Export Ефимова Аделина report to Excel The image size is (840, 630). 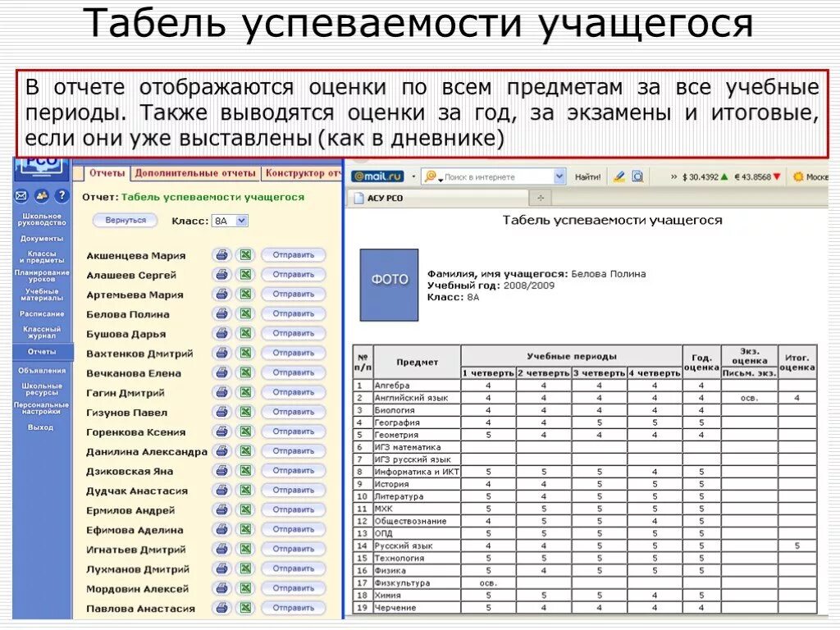[x=245, y=529]
